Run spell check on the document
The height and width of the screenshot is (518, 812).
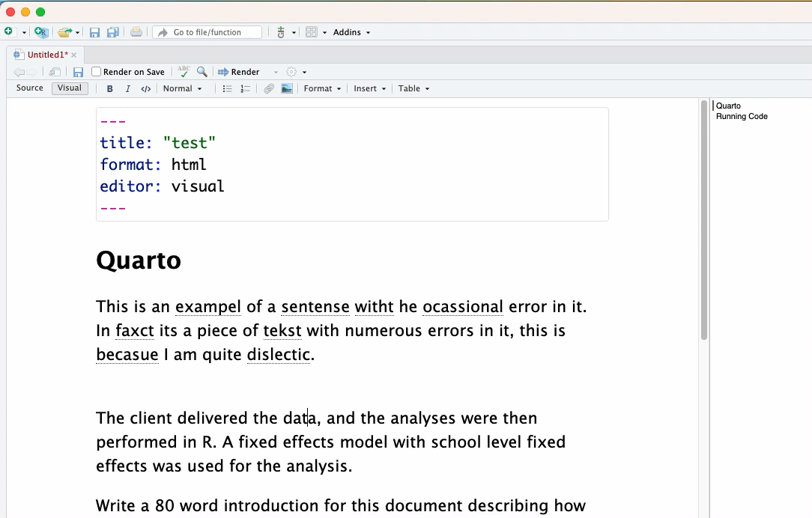[x=184, y=71]
